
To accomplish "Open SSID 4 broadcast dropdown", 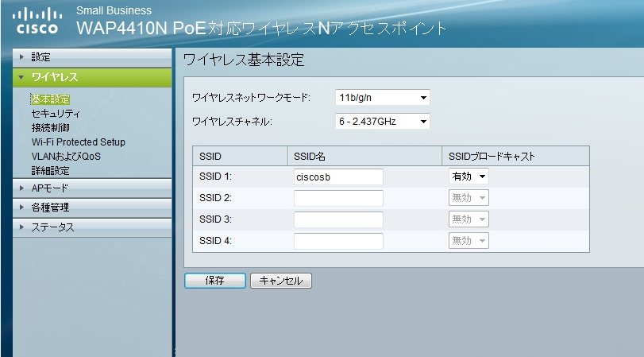I will point(469,241).
